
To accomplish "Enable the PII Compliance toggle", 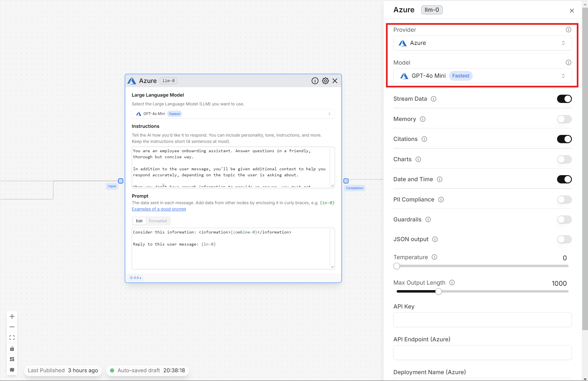I will click(564, 200).
